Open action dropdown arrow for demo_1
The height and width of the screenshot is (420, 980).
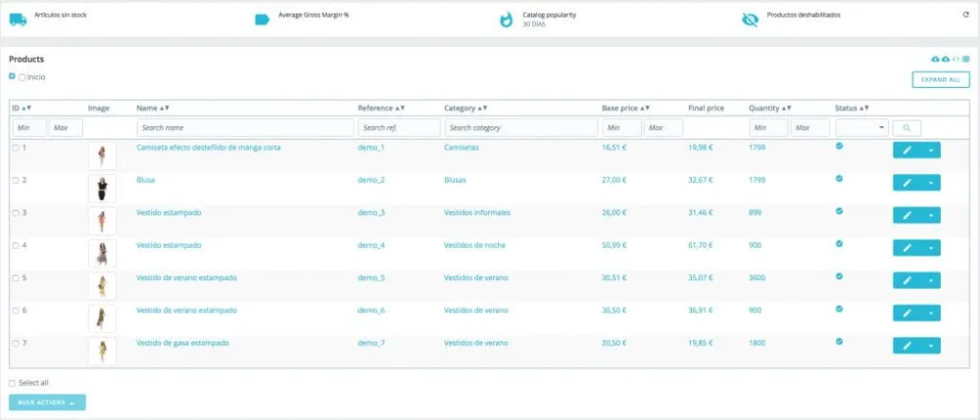click(x=931, y=151)
